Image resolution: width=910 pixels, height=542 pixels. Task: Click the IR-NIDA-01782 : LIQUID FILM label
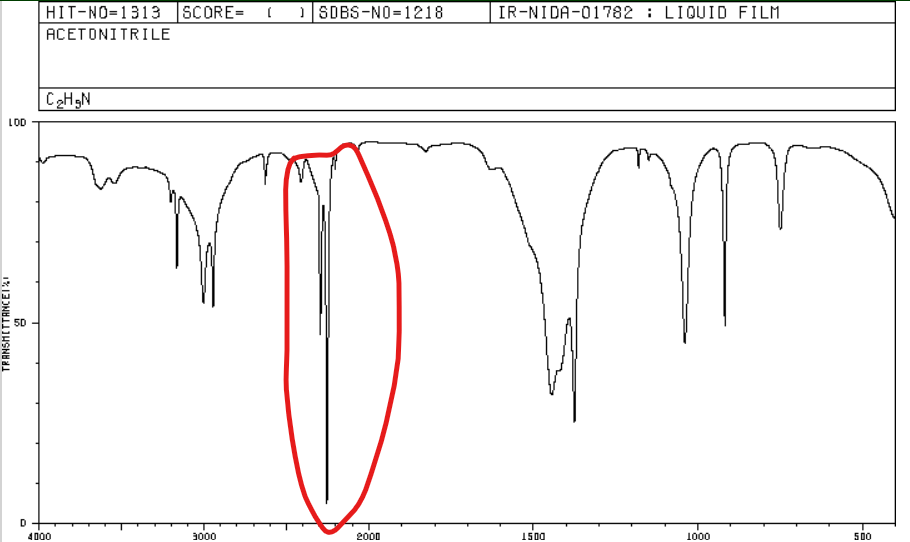point(638,13)
